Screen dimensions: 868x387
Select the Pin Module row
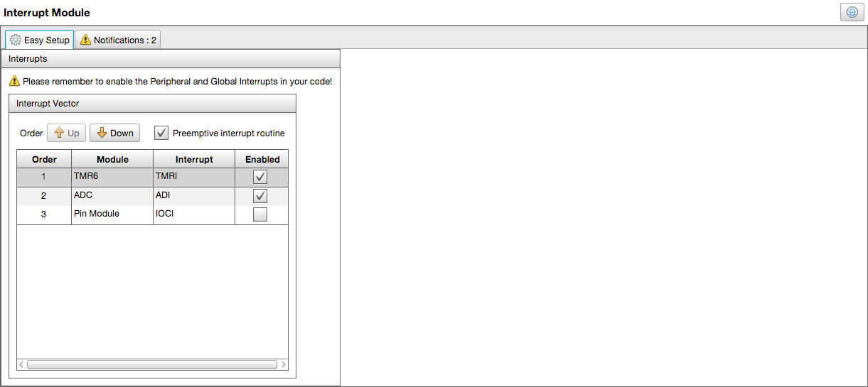click(x=112, y=214)
